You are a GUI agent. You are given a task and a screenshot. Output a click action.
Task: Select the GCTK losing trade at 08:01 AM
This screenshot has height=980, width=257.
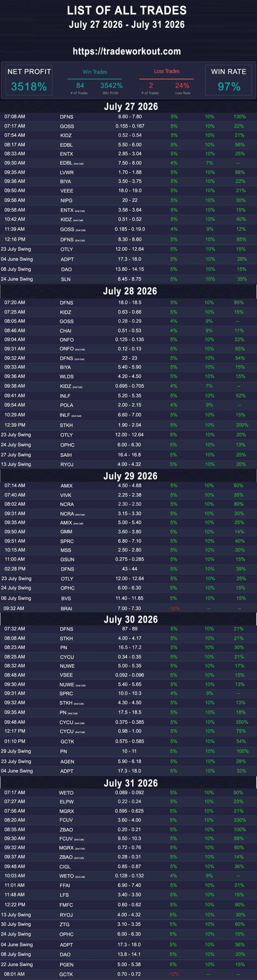pos(128,974)
